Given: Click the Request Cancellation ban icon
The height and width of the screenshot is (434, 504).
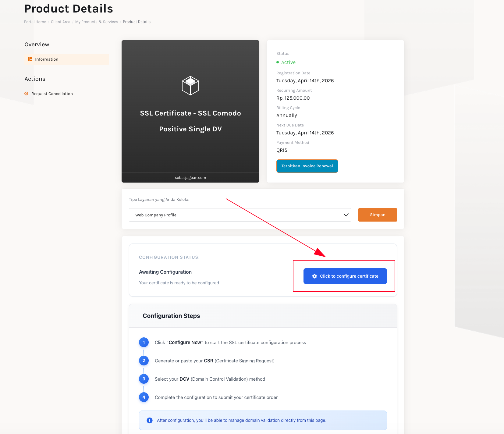Looking at the screenshot, I should (x=26, y=94).
